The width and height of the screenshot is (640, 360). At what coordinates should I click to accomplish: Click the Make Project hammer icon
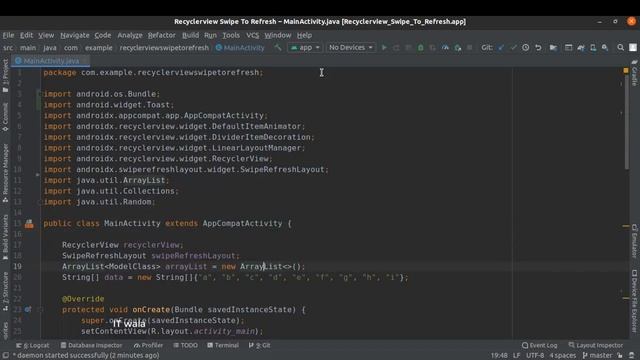[278, 48]
